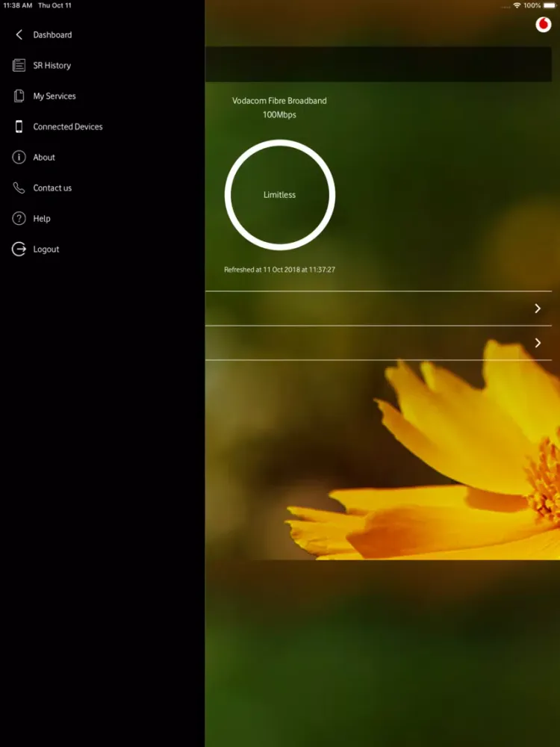
Task: Tap the Thu Oct 11 date in status bar
Action: [55, 5]
